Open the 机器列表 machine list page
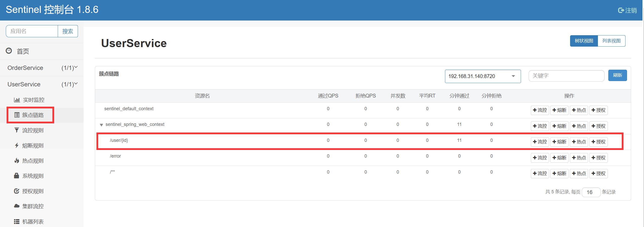644x227 pixels. coord(33,221)
